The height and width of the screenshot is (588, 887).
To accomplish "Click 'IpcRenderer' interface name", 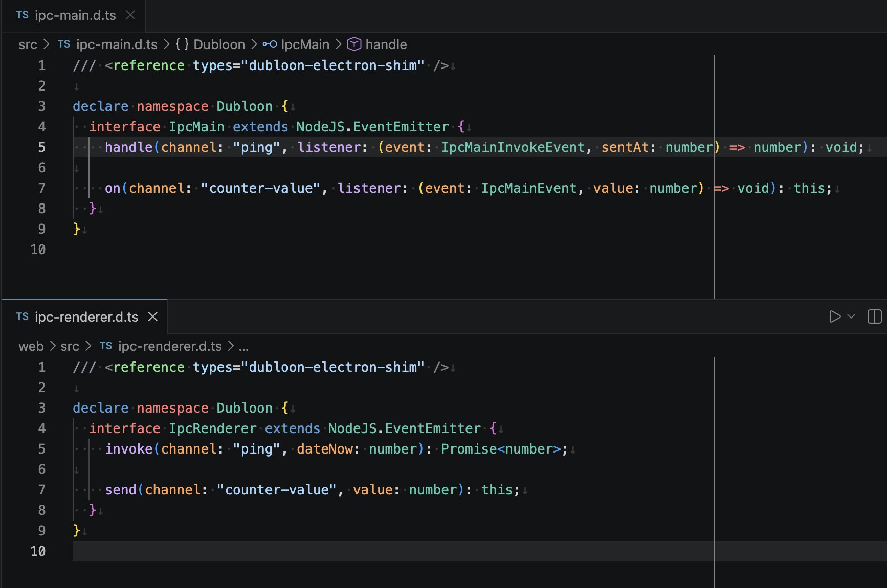I will point(213,428).
